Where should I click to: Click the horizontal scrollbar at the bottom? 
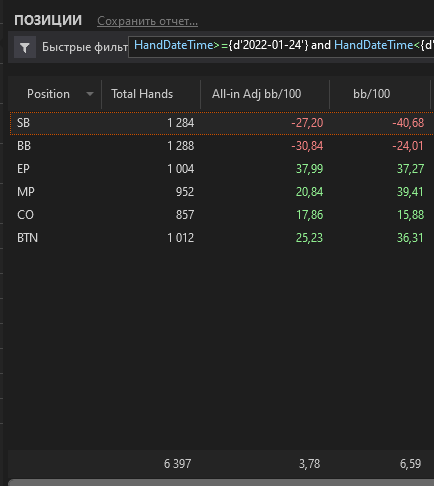pyautogui.click(x=221, y=483)
